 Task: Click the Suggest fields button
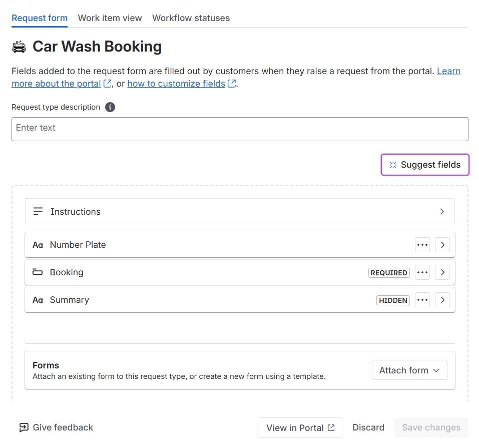click(x=425, y=165)
